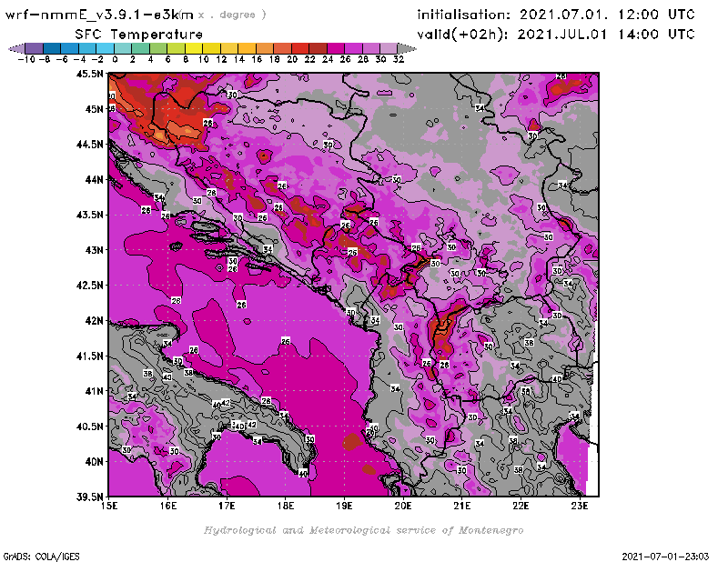Click the yellow 8 to 10 legend swatch
The width and height of the screenshot is (728, 562).
point(194,49)
